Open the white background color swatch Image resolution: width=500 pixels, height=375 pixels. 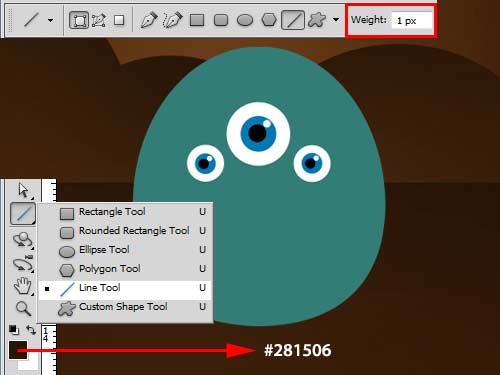coord(33,364)
